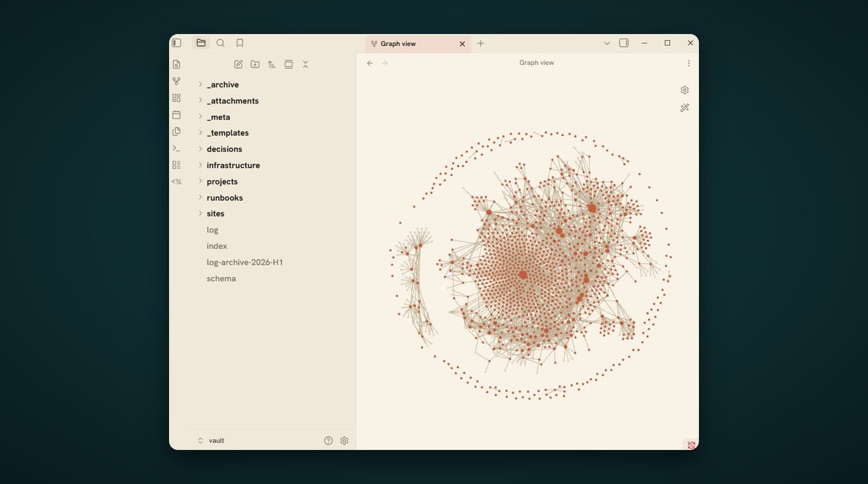The width and height of the screenshot is (868, 484).
Task: Create a new note
Action: click(x=238, y=64)
